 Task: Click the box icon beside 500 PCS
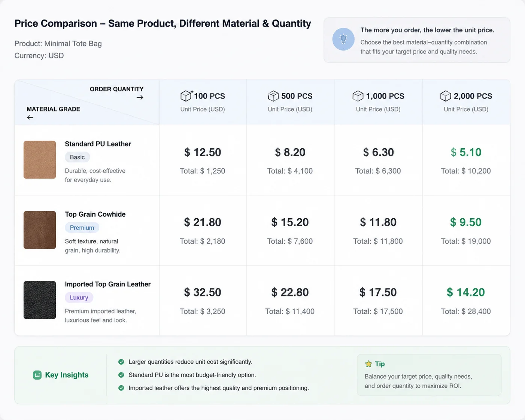tap(273, 96)
